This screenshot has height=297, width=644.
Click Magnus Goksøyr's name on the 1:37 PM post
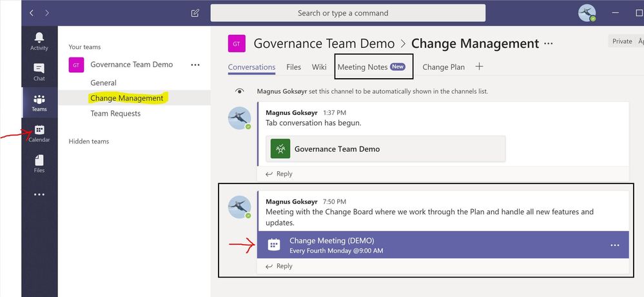click(291, 113)
